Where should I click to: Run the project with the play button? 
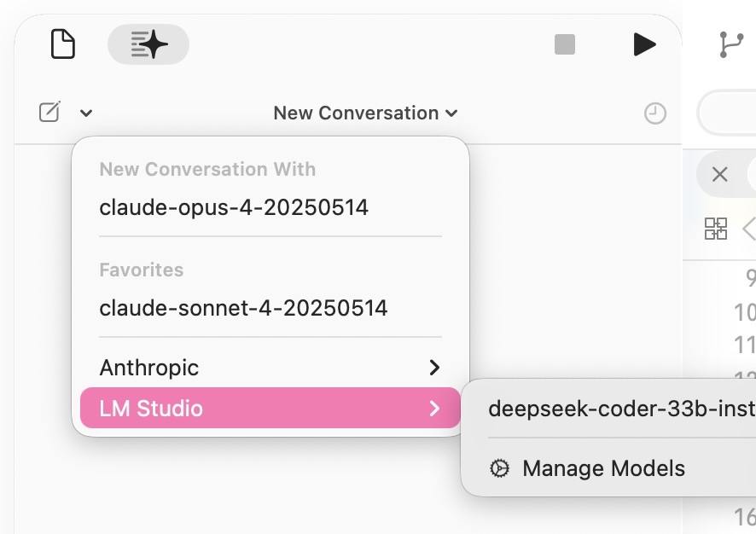click(644, 44)
